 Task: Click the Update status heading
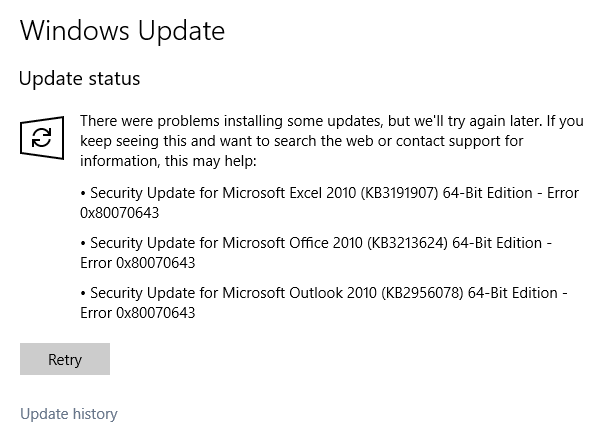(x=79, y=78)
